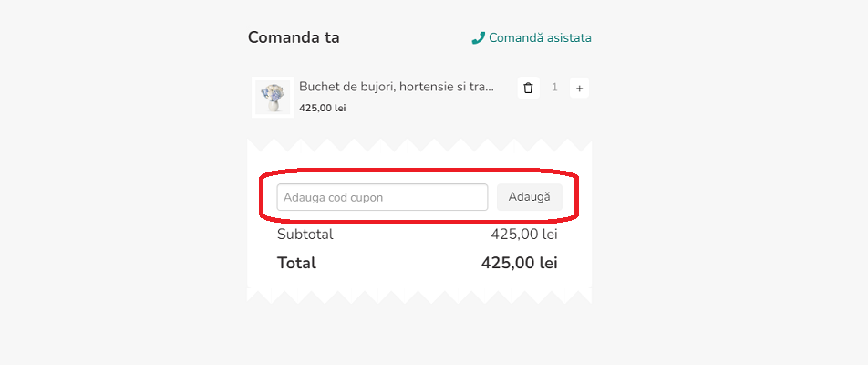868x365 pixels.
Task: Click the "Subtotal" label
Action: pos(305,235)
